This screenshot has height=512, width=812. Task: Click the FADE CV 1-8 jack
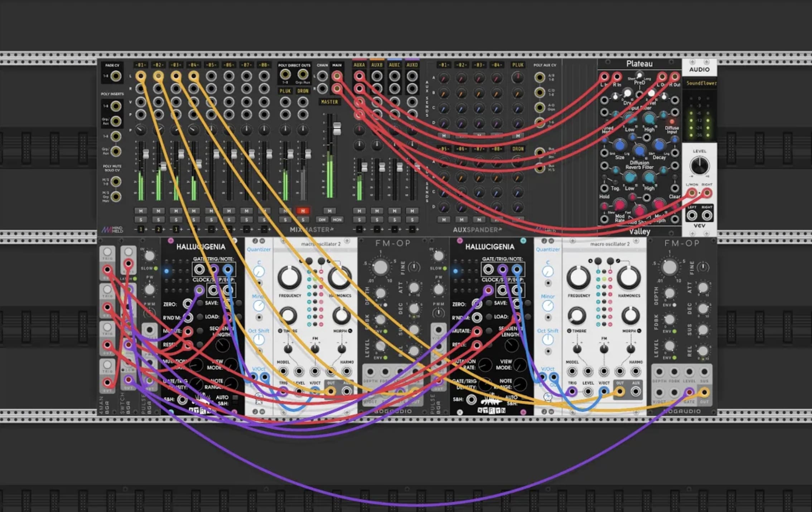click(116, 76)
